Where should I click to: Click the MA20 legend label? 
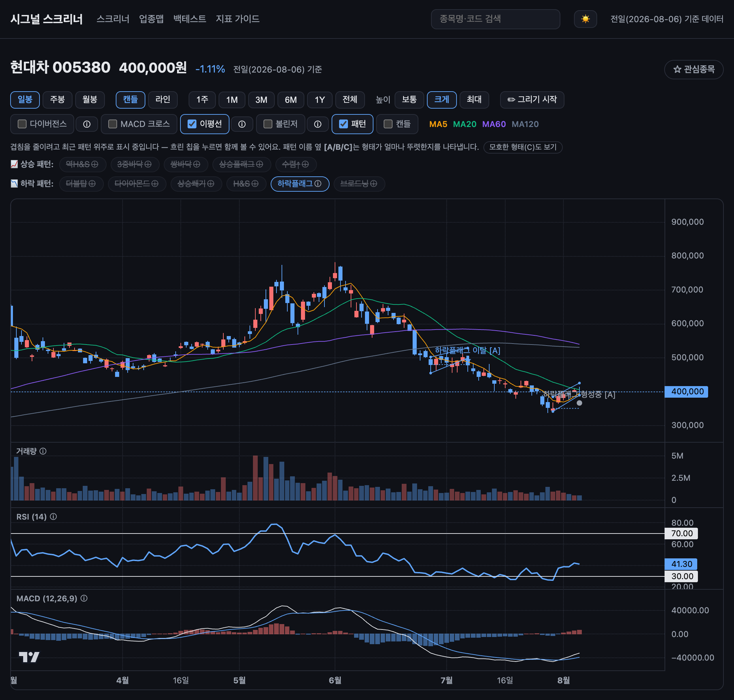465,124
